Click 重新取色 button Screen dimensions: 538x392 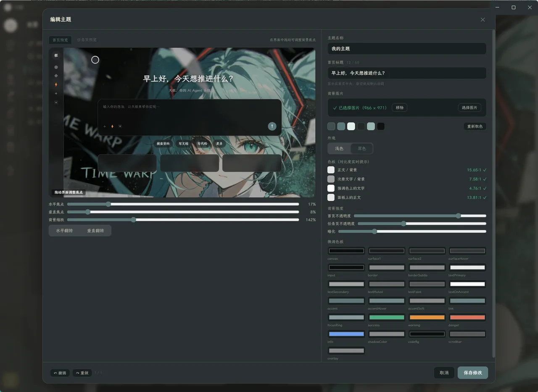475,126
